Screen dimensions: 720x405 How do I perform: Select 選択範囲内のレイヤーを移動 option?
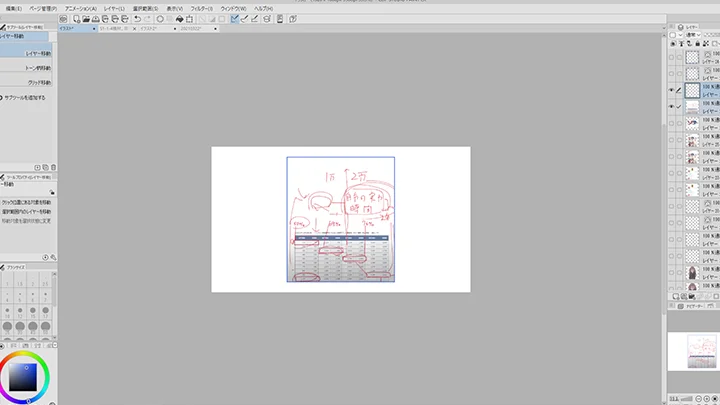click(26, 212)
